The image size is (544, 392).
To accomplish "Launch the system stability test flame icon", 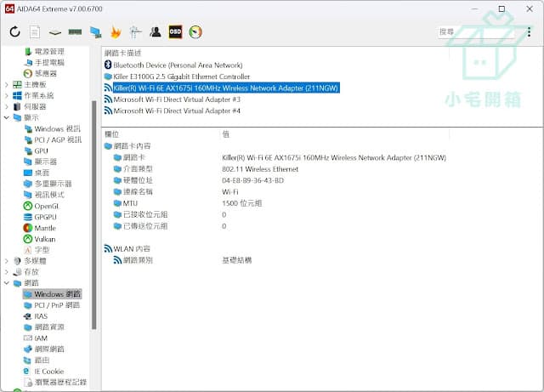I will (116, 32).
